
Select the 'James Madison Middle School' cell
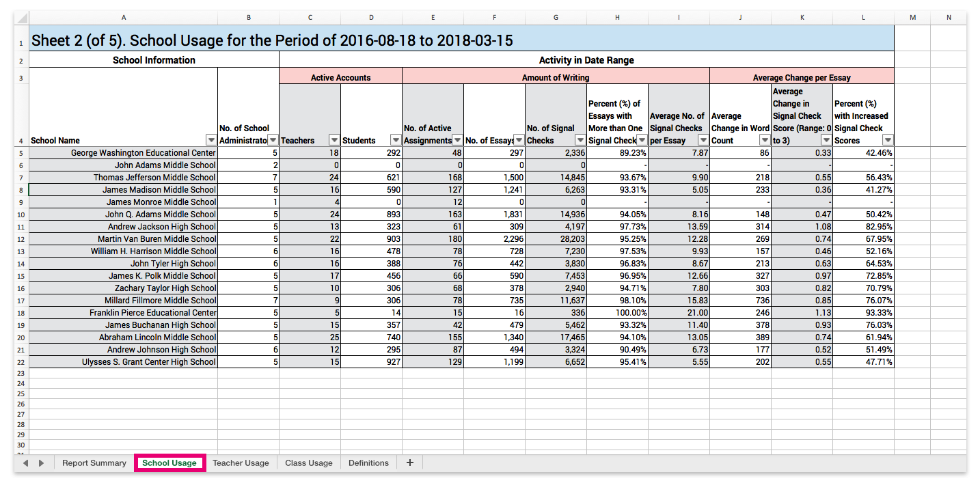(124, 190)
